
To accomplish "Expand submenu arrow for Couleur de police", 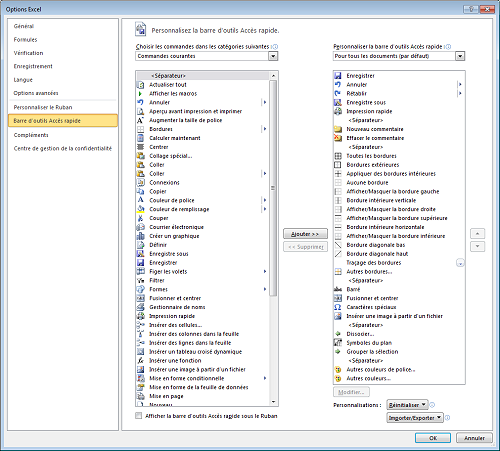I will tap(265, 200).
